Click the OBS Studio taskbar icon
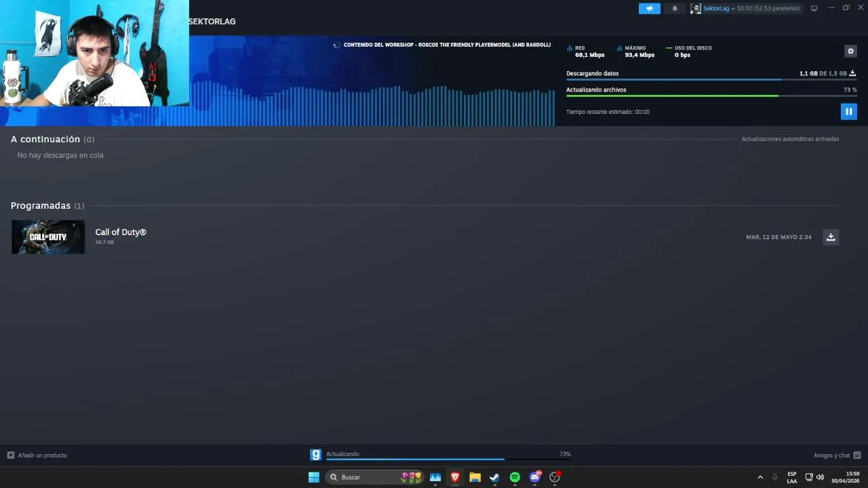This screenshot has width=868, height=488. coord(555,477)
